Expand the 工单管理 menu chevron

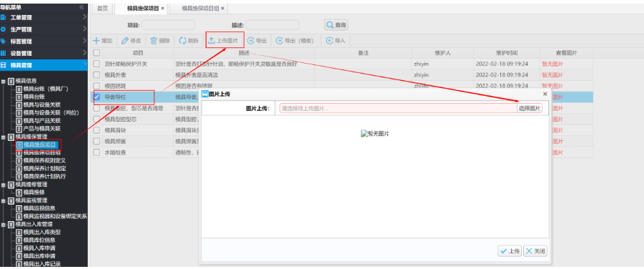click(84, 17)
